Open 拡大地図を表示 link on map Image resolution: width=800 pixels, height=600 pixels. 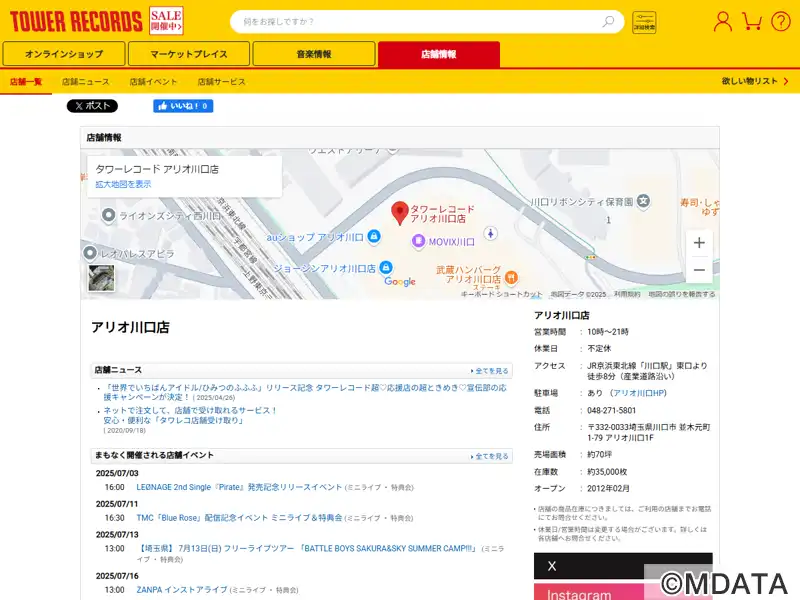click(123, 184)
